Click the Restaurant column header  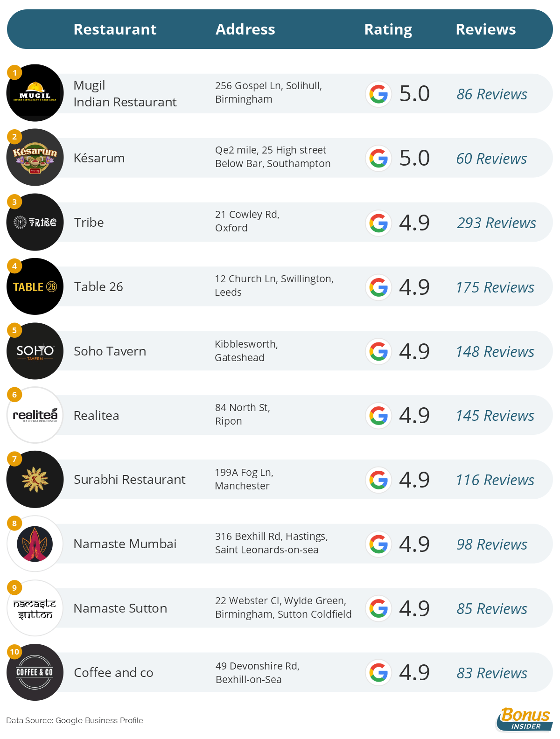[x=115, y=29]
